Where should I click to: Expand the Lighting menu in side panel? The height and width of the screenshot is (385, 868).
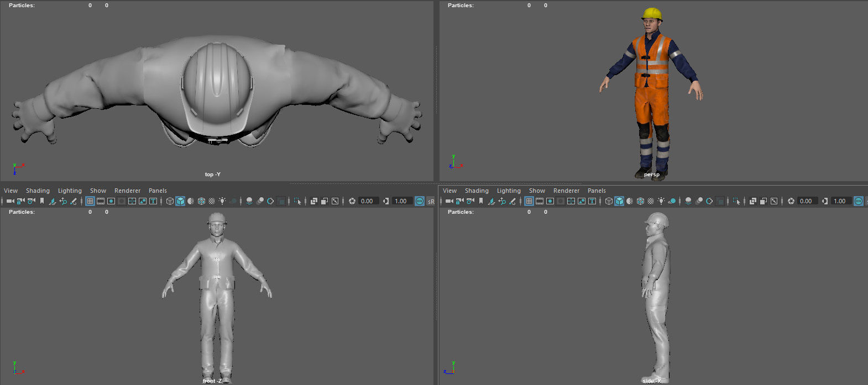(509, 191)
